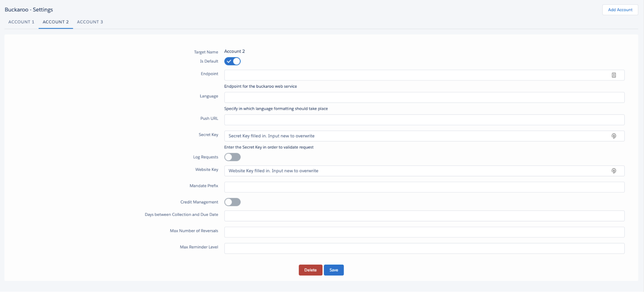
Task: Open the Account 3 tab
Action: pyautogui.click(x=90, y=22)
